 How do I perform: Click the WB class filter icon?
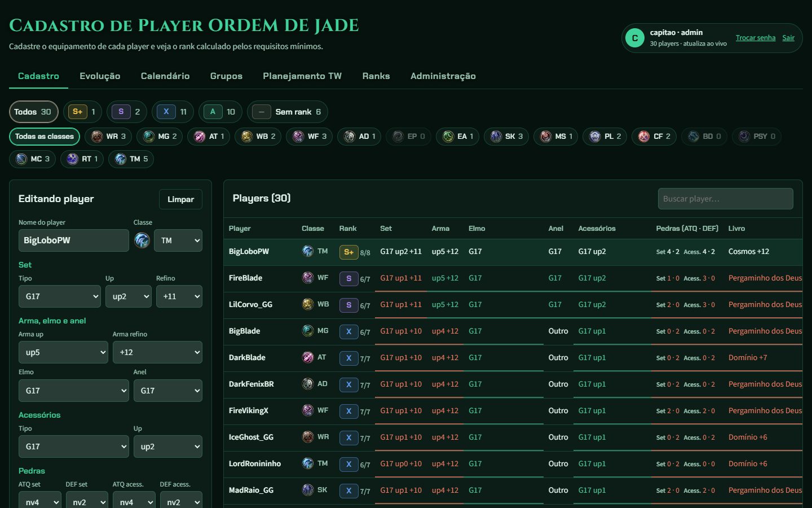tap(247, 137)
